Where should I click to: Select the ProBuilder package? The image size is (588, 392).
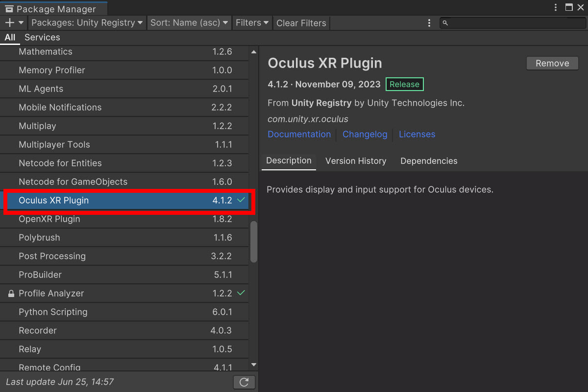tap(124, 275)
